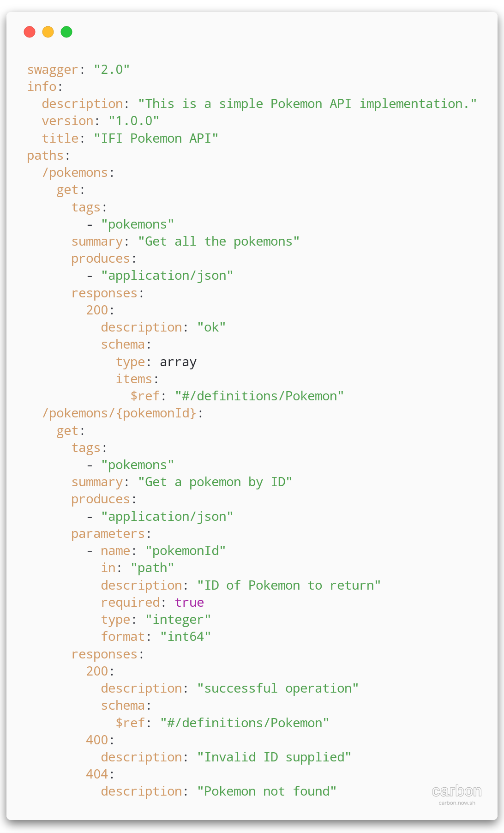Click the "successful operation" description text
504x833 pixels.
pyautogui.click(x=278, y=688)
